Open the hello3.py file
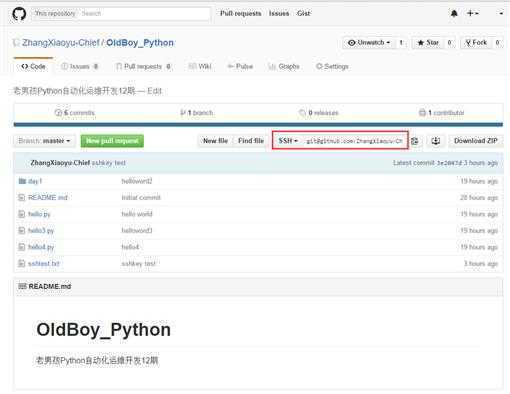 tap(41, 230)
